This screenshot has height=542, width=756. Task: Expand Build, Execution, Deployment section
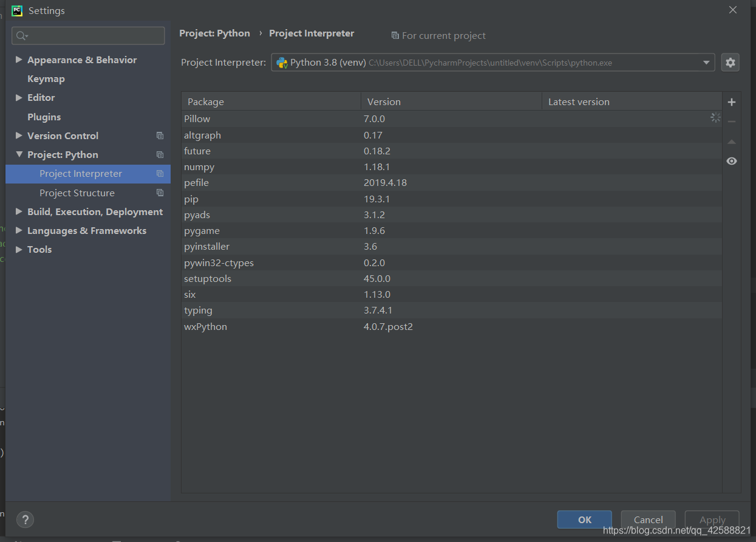pos(19,211)
